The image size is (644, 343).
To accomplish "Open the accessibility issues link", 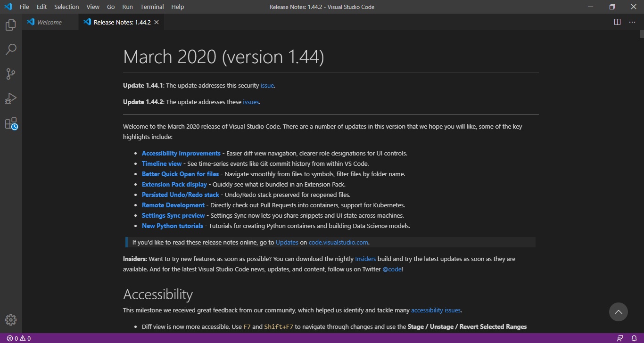I will [436, 310].
